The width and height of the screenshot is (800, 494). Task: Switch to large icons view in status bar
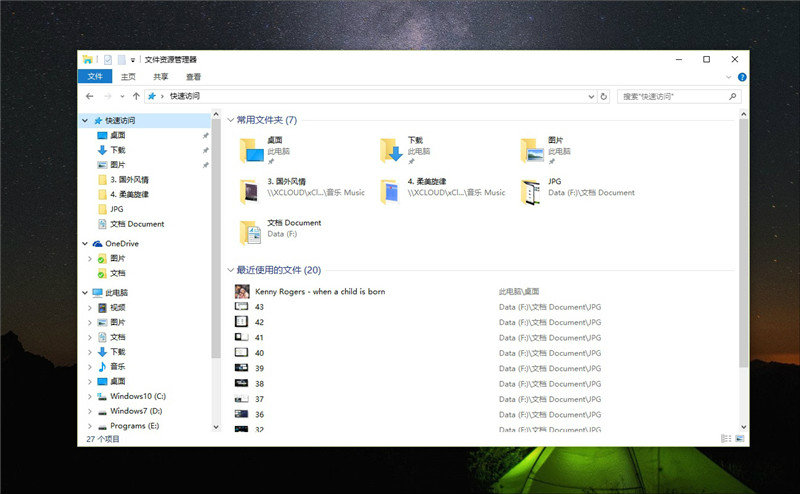point(740,438)
